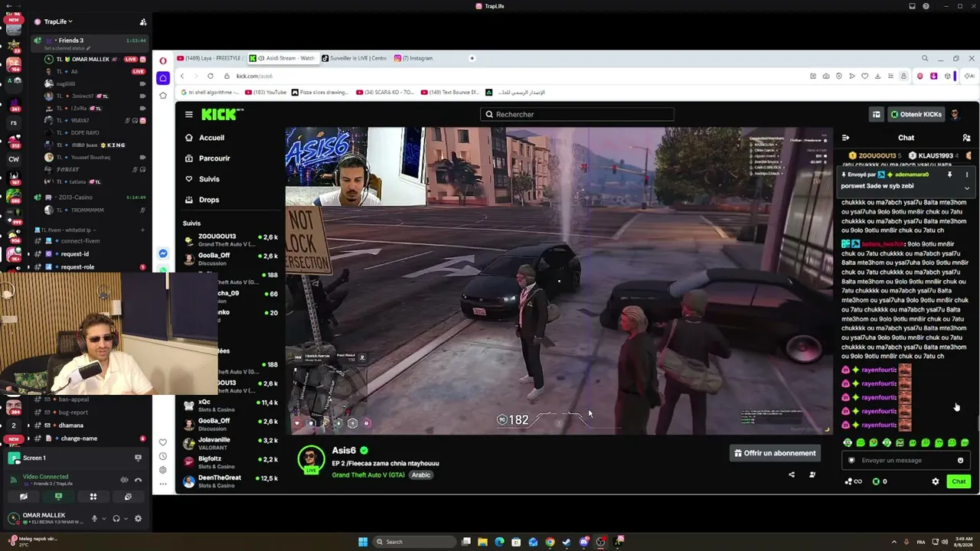The height and width of the screenshot is (551, 980).
Task: Collapse the pinned chat message
Action: (966, 187)
